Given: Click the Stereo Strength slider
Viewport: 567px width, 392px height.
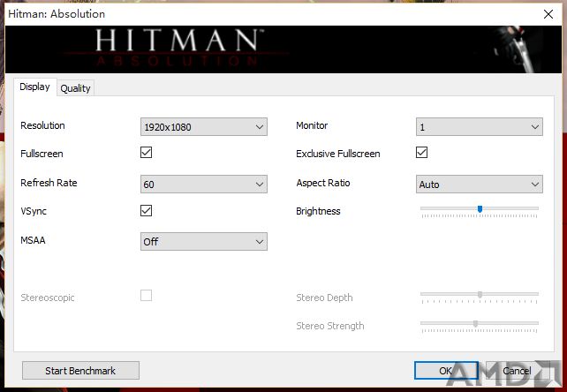Looking at the screenshot, I should pos(480,326).
